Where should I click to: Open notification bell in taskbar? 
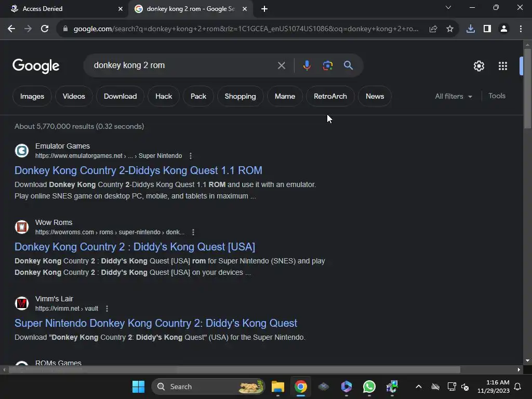[518, 387]
